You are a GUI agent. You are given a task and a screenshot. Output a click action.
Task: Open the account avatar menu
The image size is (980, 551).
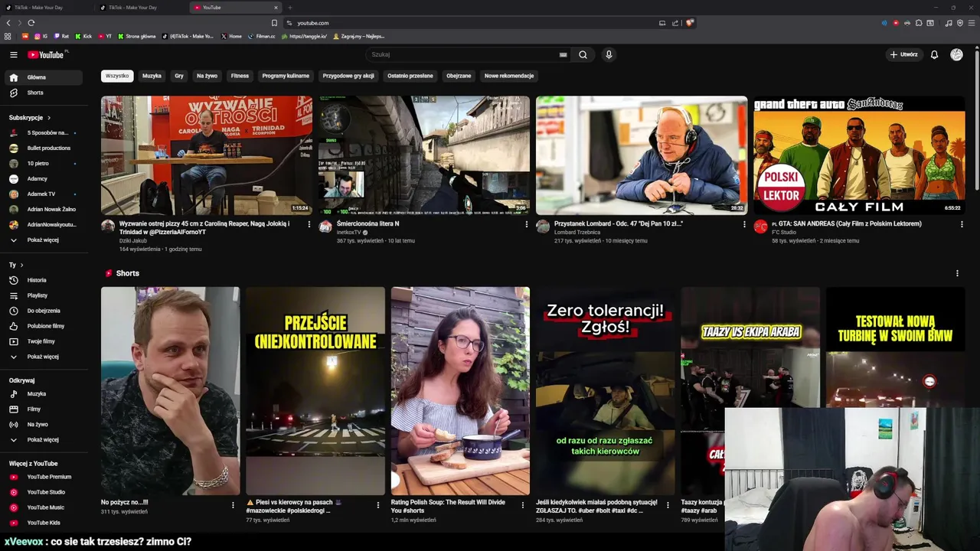(x=956, y=54)
